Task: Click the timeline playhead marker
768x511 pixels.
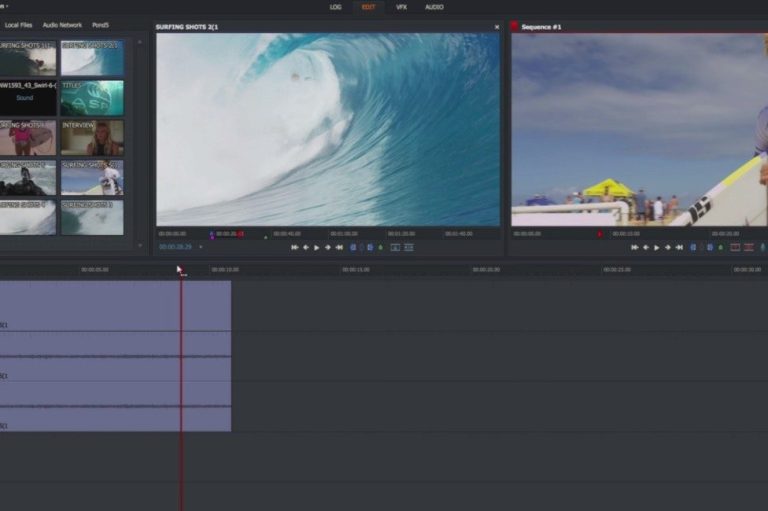Action: pos(180,270)
